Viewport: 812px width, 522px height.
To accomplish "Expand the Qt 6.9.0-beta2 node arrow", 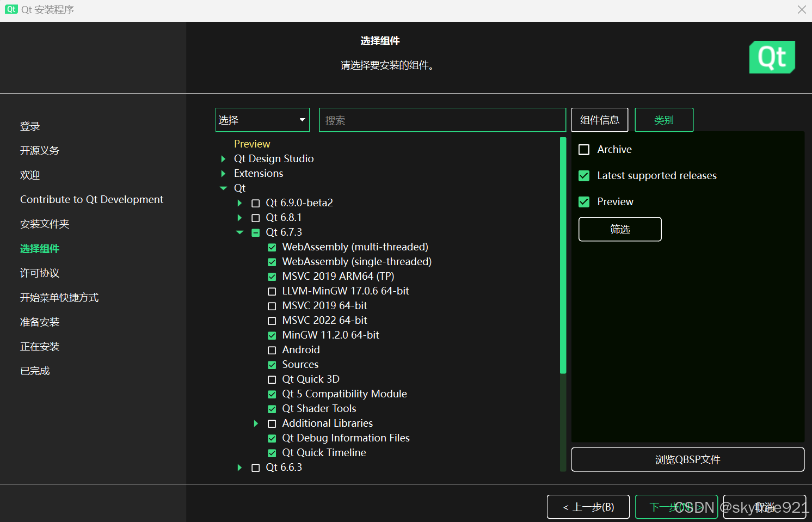I will point(239,203).
